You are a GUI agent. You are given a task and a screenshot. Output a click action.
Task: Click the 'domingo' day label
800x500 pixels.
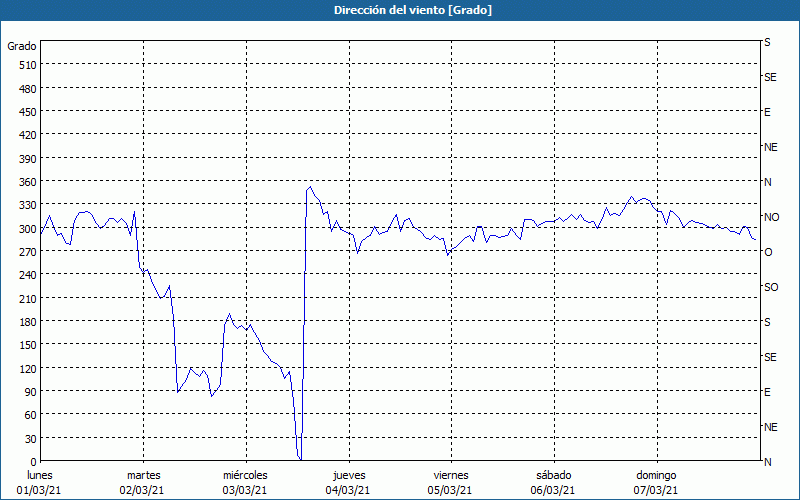656,476
